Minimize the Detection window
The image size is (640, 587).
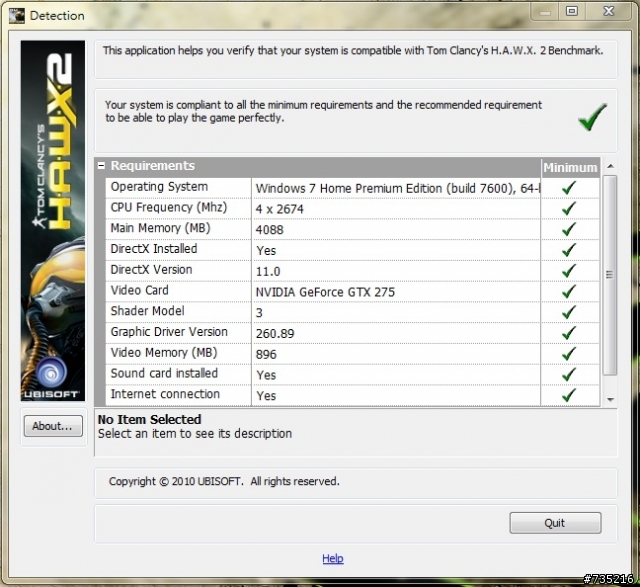point(544,12)
